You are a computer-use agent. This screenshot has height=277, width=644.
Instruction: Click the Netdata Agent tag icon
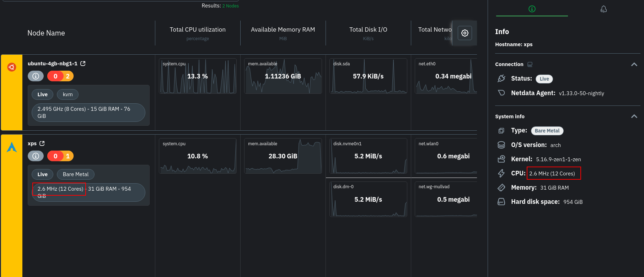click(501, 93)
